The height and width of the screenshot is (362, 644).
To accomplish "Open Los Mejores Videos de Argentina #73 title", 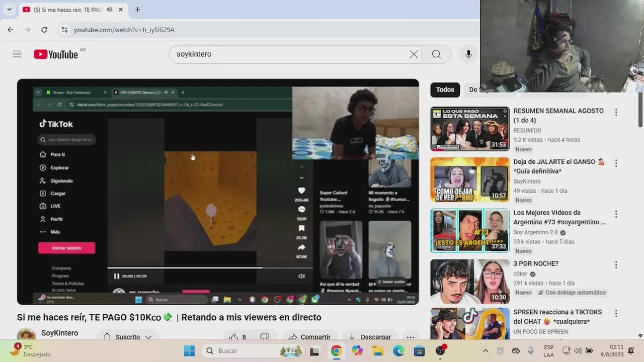I will [559, 217].
